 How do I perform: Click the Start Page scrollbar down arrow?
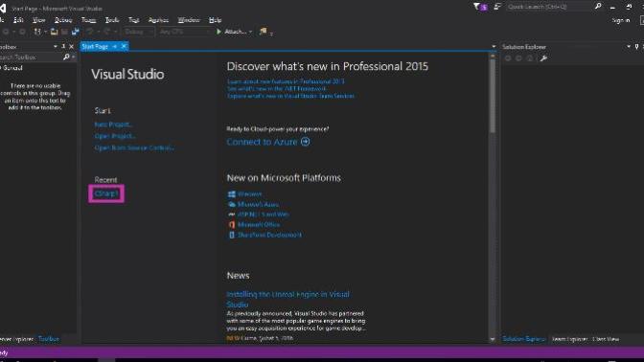[493, 339]
